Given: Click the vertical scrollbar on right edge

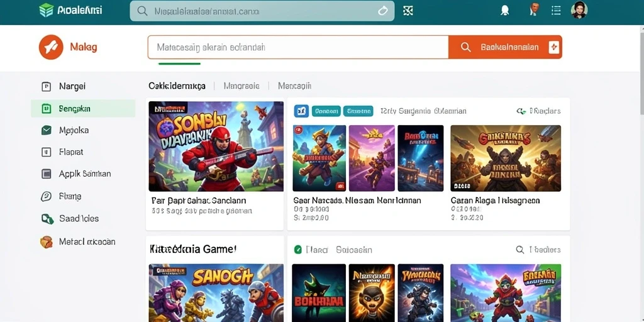Looking at the screenshot, I should pyautogui.click(x=642, y=70).
